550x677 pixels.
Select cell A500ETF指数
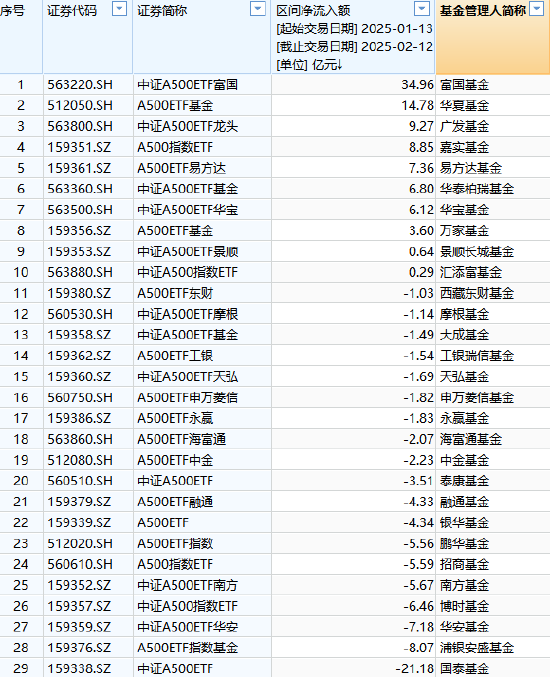pos(202,543)
